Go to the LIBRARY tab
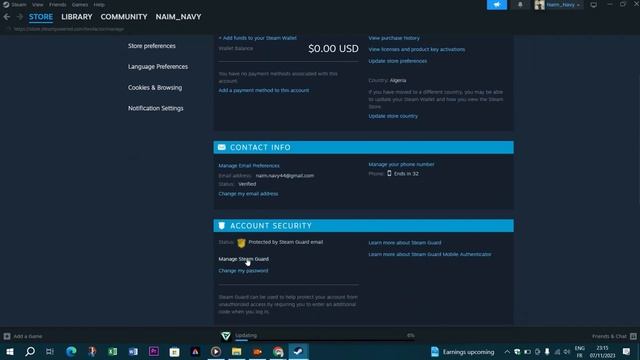640x360 pixels. [x=77, y=17]
